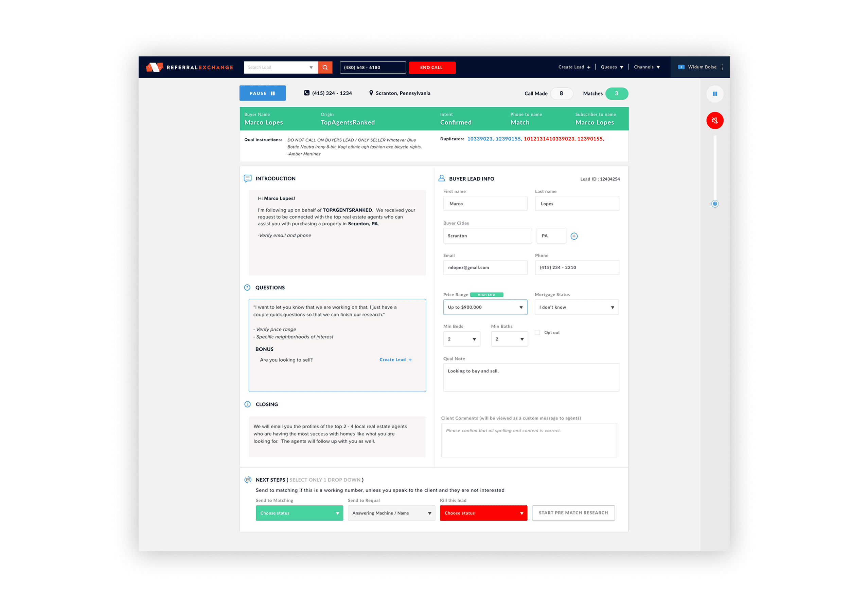Click the orange search icon button
Viewport: 868px width, 608px height.
325,68
